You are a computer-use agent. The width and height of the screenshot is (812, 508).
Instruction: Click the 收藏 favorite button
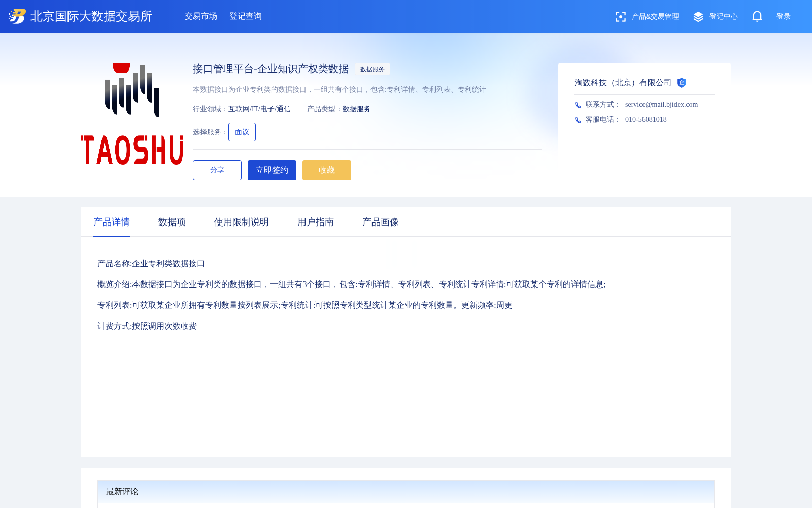point(327,170)
